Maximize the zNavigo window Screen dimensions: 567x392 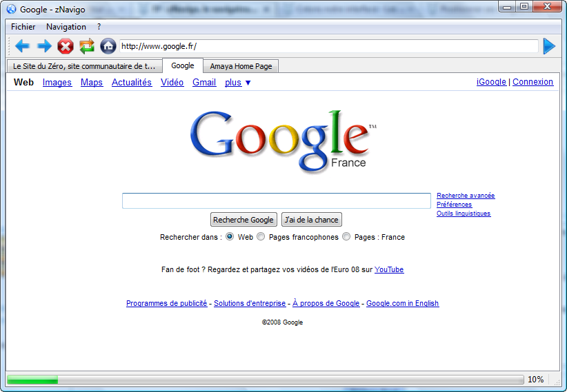click(524, 7)
